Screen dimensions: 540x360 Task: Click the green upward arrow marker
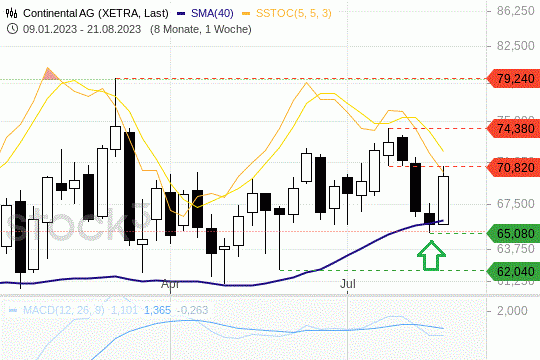click(x=431, y=255)
